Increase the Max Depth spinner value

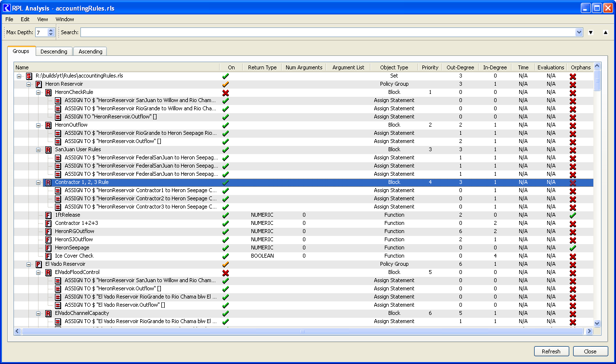(51, 30)
